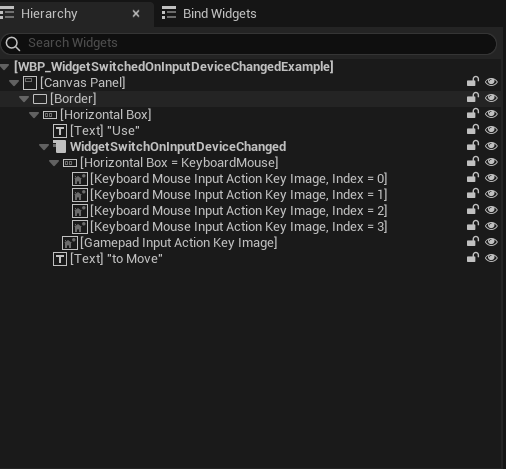Click the search magnifier icon
Screen dimensions: 506x469
[13, 44]
